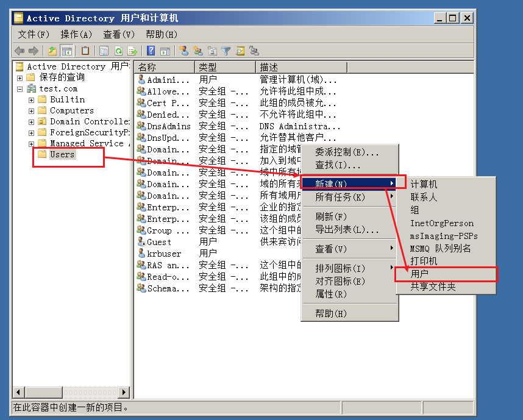Viewport: 523px width, 420px height.
Task: Click the add to group toolbar icon
Action: [x=254, y=51]
